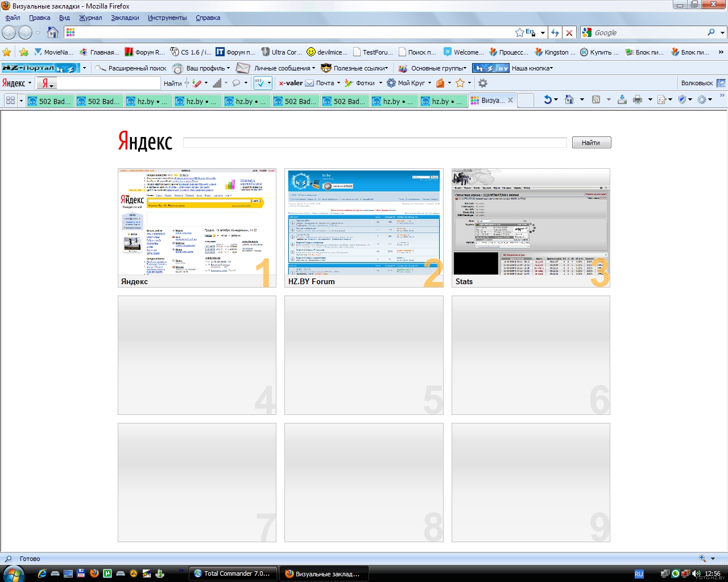
Task: Click the Найти button beside Yandex page search
Action: (591, 143)
